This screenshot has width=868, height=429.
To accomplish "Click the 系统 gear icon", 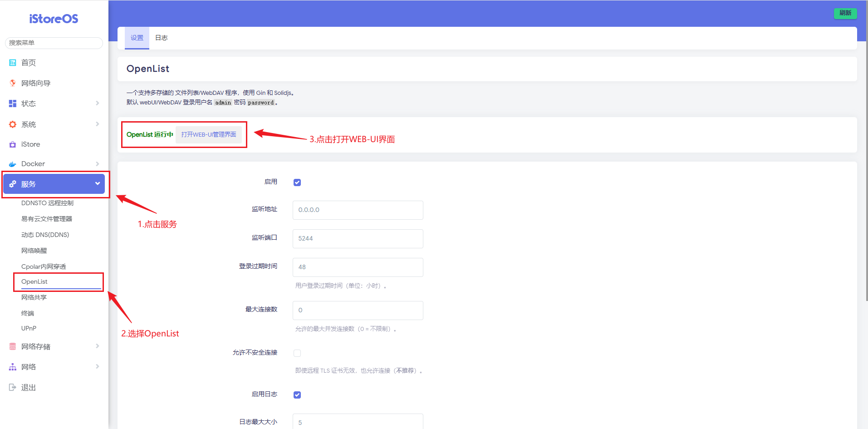I will tap(13, 124).
